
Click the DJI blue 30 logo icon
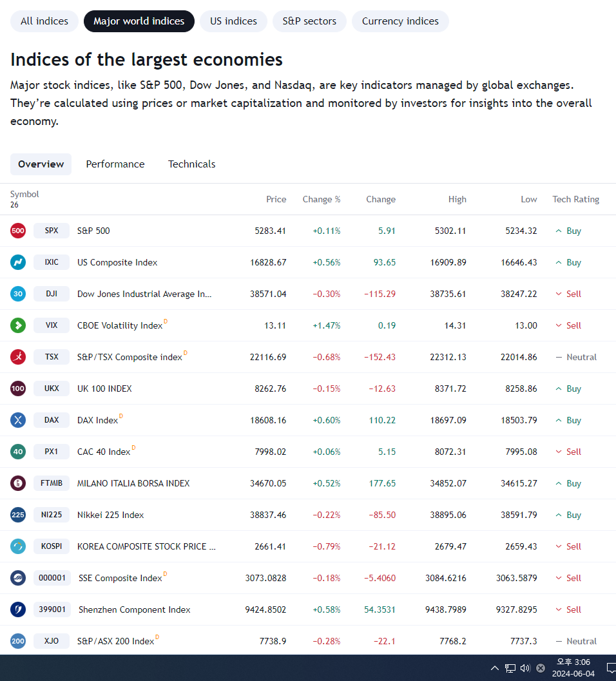coord(18,294)
